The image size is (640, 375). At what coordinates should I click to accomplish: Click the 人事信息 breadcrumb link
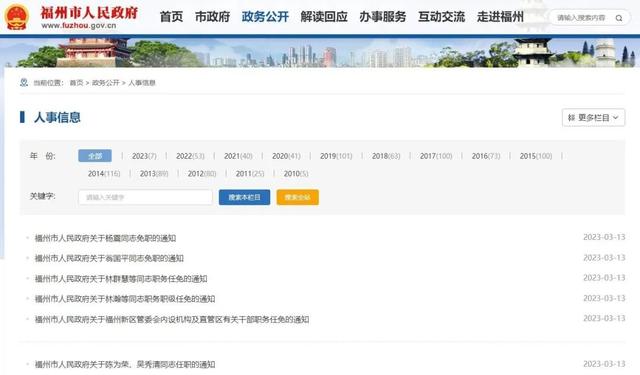[x=142, y=83]
